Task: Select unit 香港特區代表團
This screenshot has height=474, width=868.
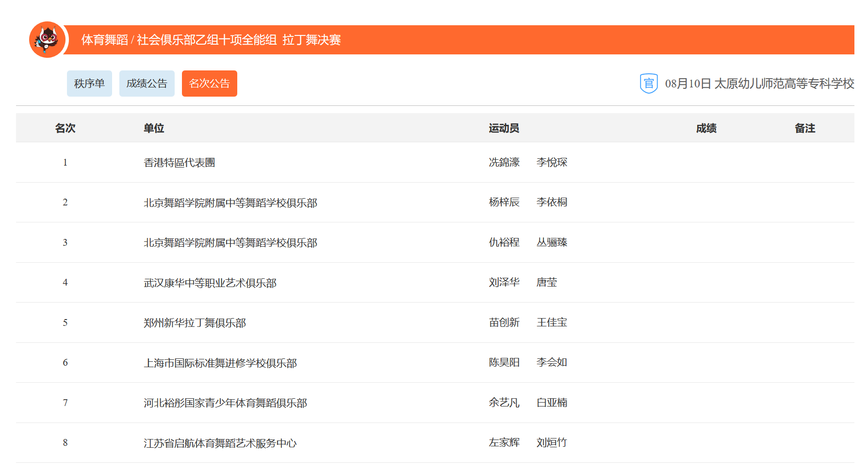Action: 180,163
